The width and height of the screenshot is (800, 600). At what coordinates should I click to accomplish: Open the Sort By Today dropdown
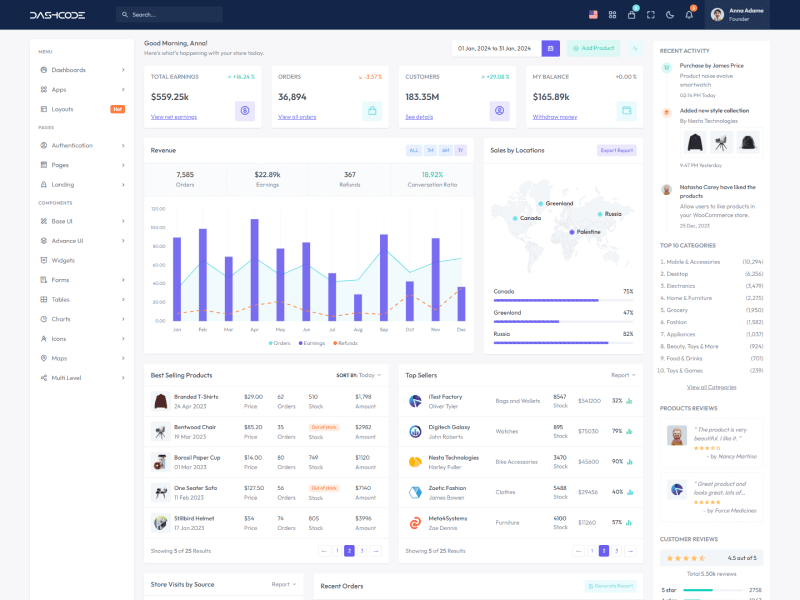click(x=359, y=375)
